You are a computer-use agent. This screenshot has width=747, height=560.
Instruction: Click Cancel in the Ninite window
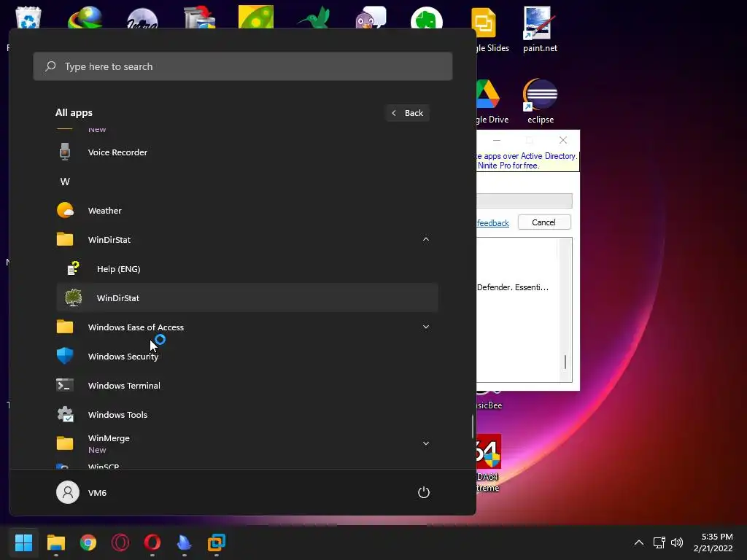pos(544,222)
